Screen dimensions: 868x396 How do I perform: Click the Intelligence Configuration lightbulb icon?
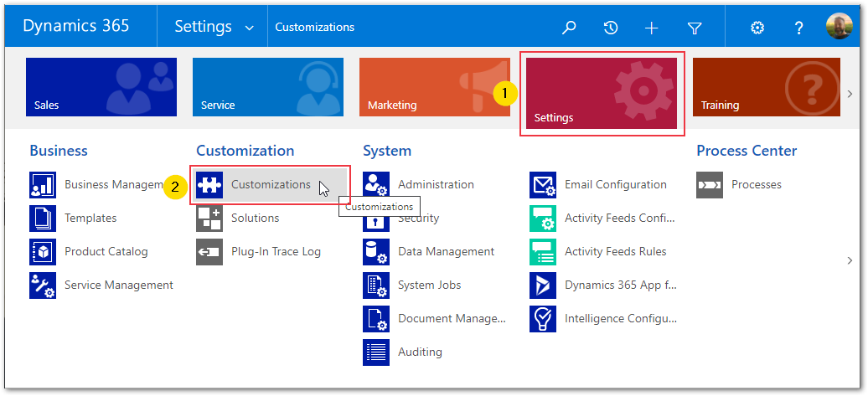(543, 319)
